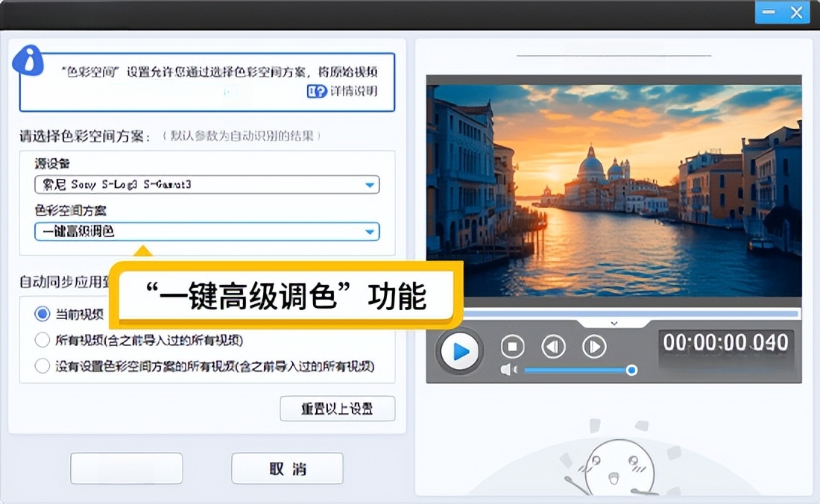Click the video progress bar
This screenshot has width=820, height=504.
click(x=614, y=313)
